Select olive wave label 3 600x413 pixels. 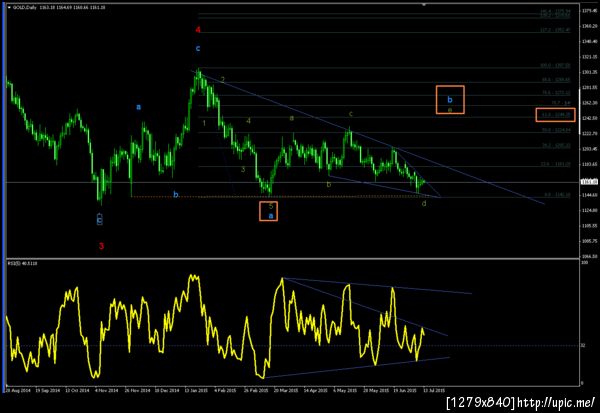pyautogui.click(x=243, y=169)
